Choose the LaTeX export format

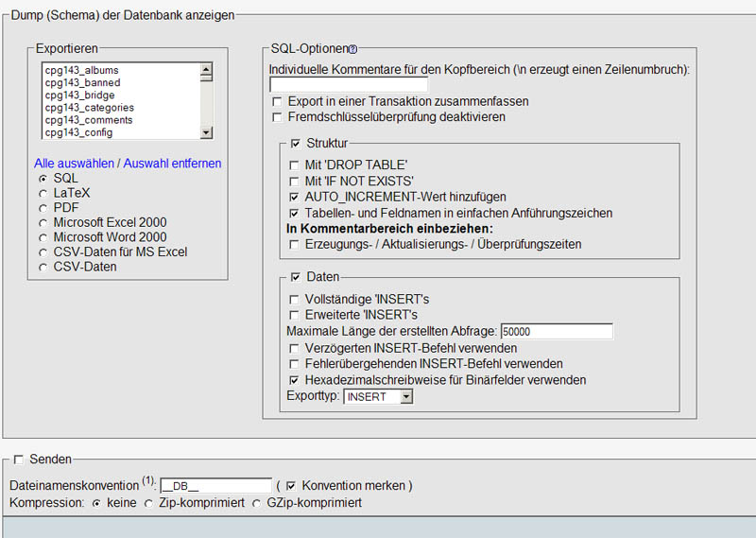(x=43, y=193)
